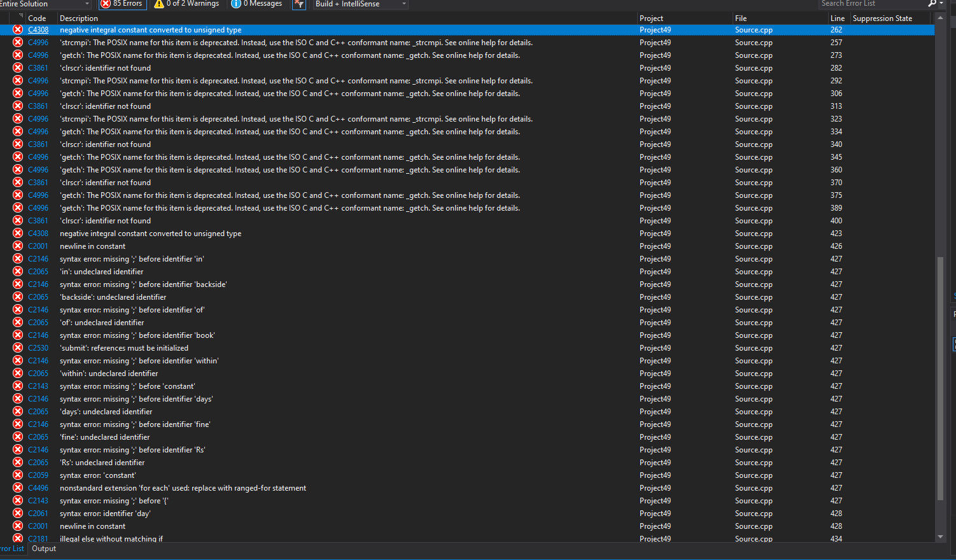Viewport: 956px width, 560px height.
Task: Click the line number 400 cell
Action: [x=836, y=221]
